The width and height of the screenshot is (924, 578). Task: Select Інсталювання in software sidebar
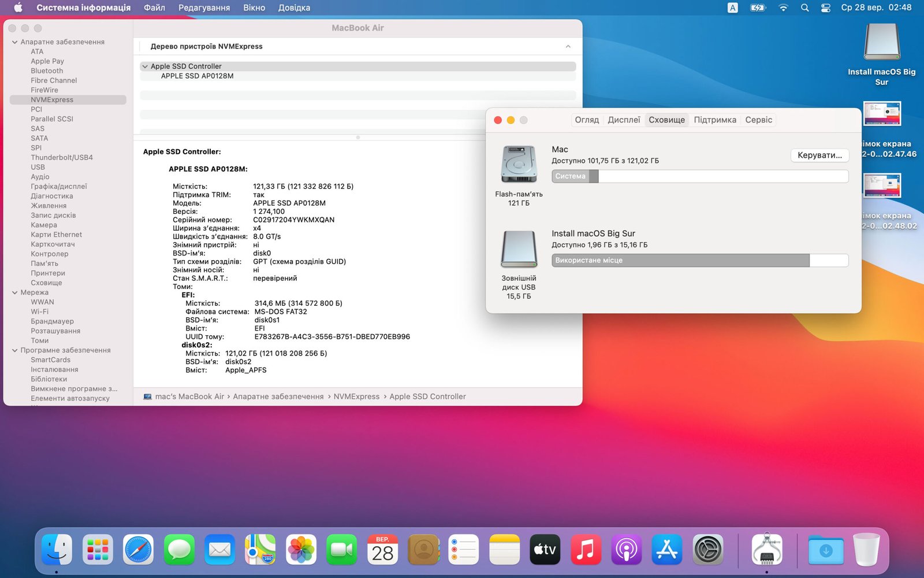click(54, 369)
